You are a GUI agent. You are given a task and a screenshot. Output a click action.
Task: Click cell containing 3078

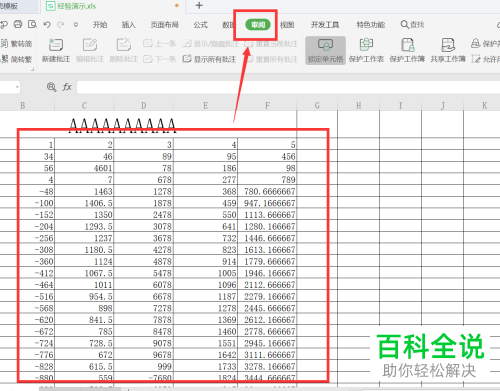[x=143, y=226]
